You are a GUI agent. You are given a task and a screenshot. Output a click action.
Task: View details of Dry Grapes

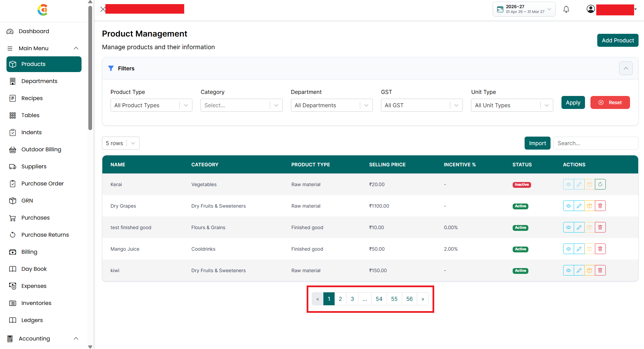[568, 206]
